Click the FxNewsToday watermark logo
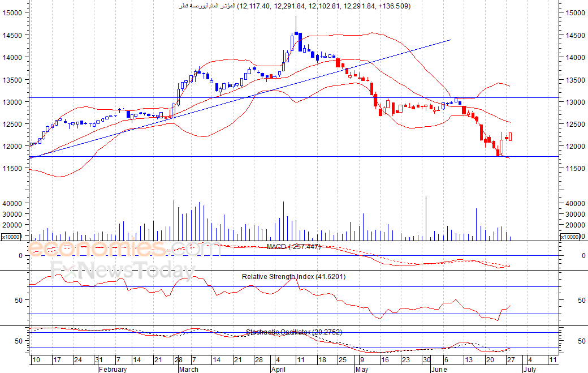 coord(123,270)
